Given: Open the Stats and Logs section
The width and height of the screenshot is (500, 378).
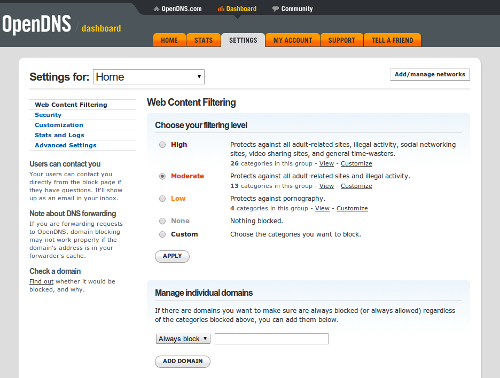Looking at the screenshot, I should (x=59, y=135).
